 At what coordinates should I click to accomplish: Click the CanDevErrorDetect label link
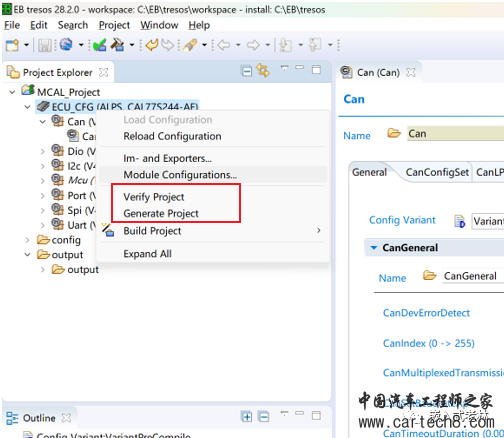click(x=426, y=313)
